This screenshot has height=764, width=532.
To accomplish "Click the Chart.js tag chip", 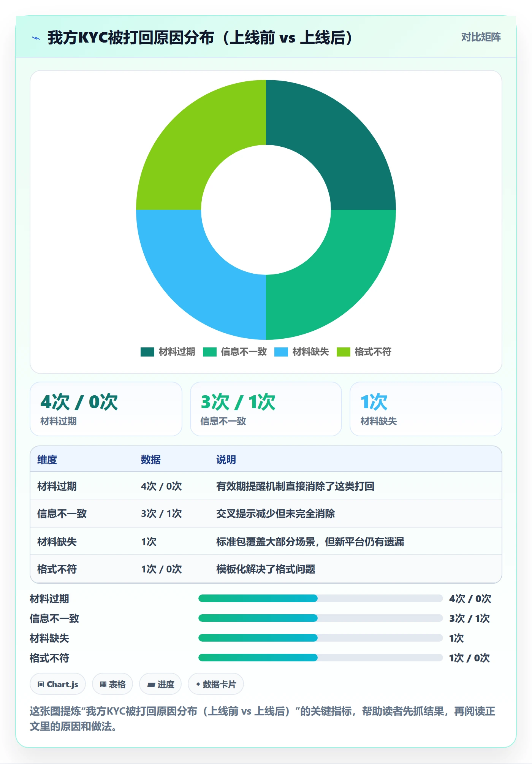I will (x=58, y=684).
